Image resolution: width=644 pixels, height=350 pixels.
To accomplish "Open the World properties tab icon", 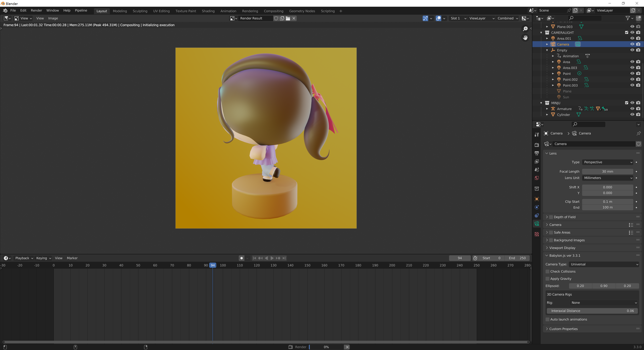I will [536, 178].
